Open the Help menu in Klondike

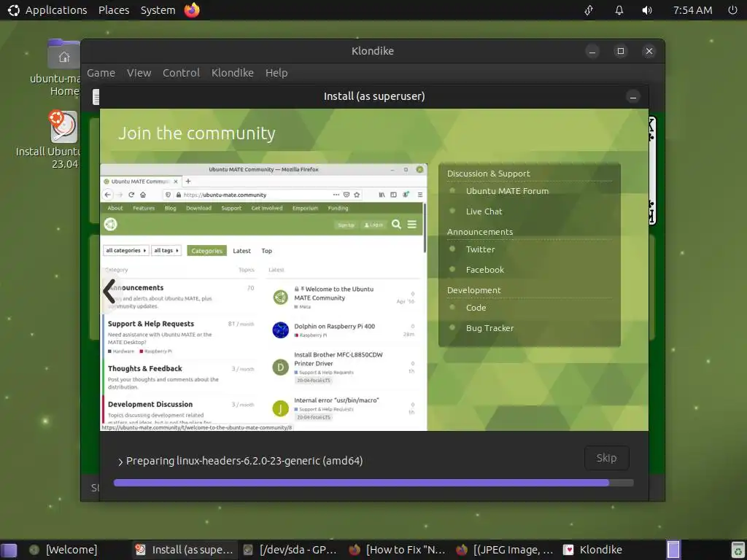[276, 73]
